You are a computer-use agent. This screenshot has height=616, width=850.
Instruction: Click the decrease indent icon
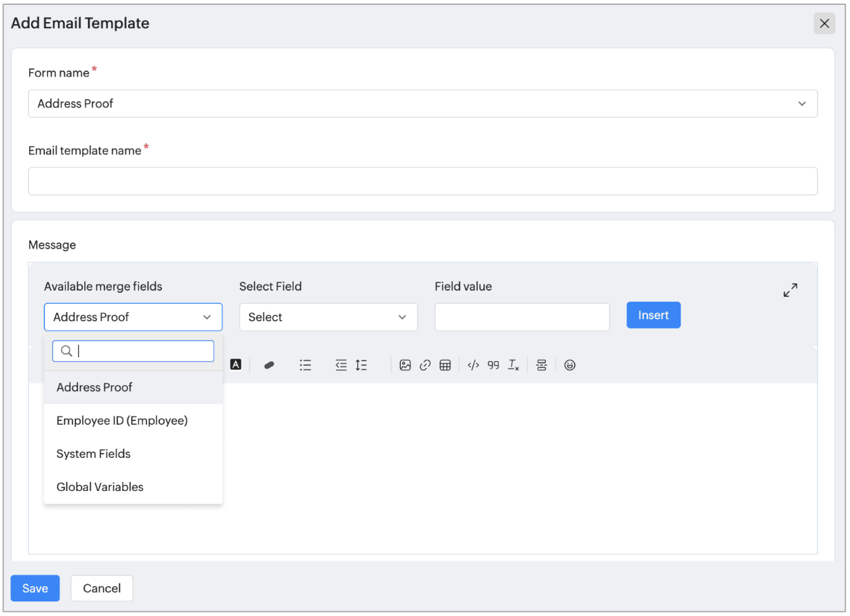pos(341,365)
